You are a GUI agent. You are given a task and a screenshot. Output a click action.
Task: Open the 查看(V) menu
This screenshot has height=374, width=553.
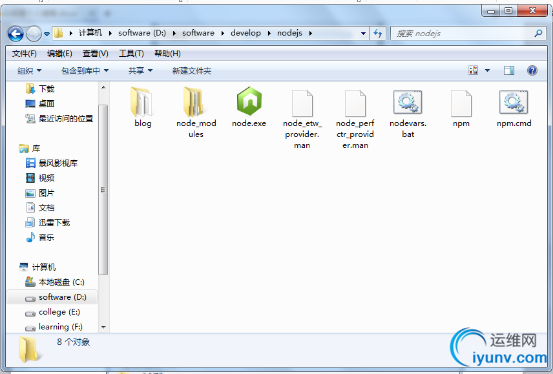tap(95, 54)
